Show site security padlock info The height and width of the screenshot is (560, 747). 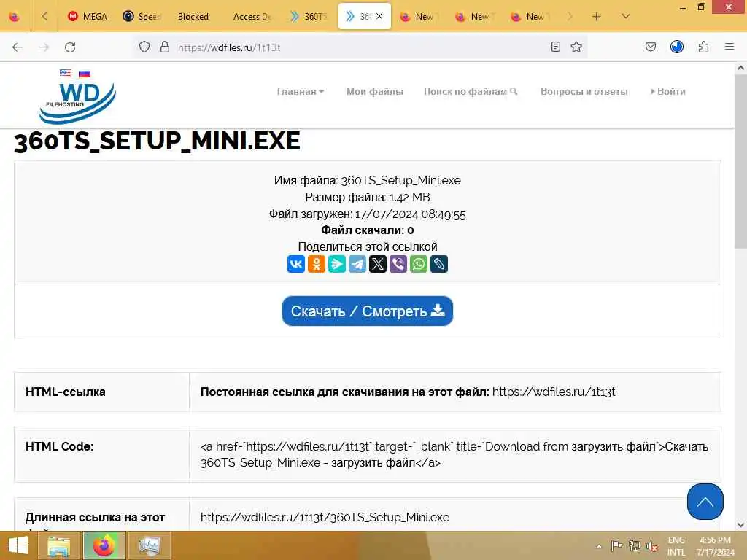[165, 47]
